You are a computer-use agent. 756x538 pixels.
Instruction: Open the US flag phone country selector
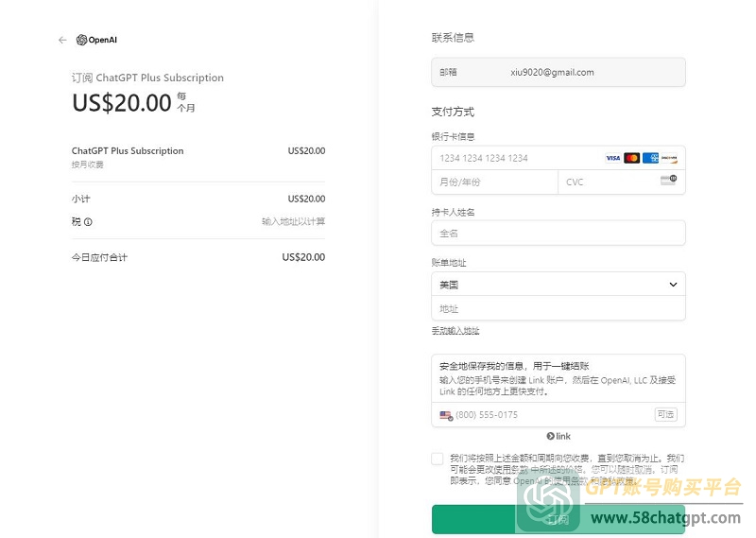coord(446,415)
